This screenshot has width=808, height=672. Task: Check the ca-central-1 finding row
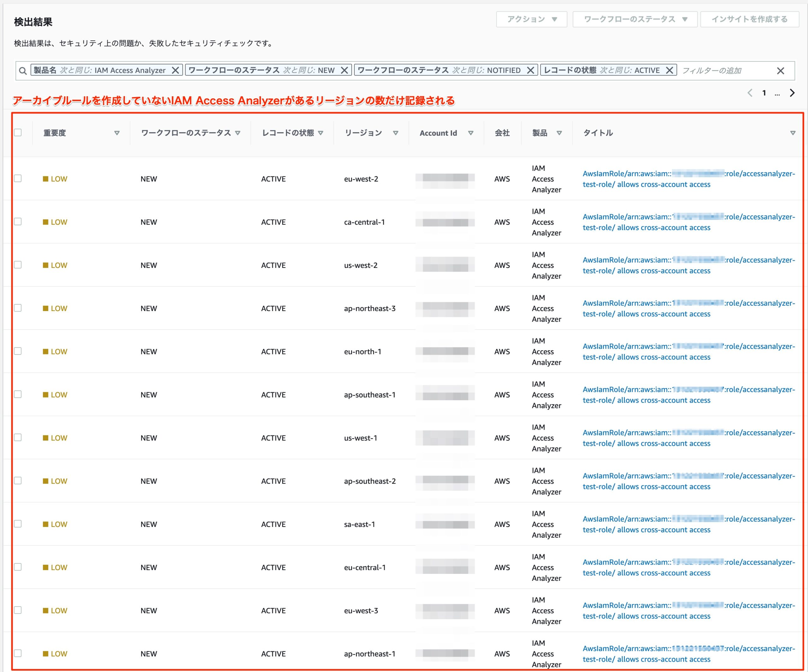coord(18,221)
